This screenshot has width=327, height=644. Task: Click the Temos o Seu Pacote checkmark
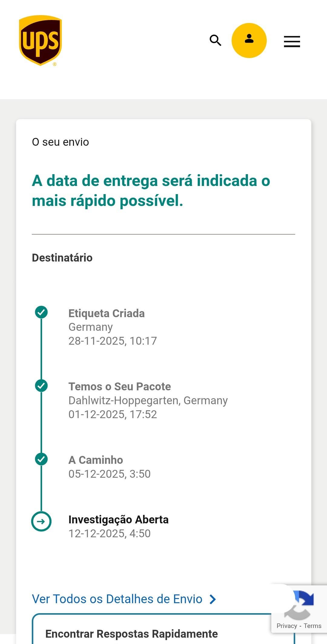pyautogui.click(x=41, y=386)
